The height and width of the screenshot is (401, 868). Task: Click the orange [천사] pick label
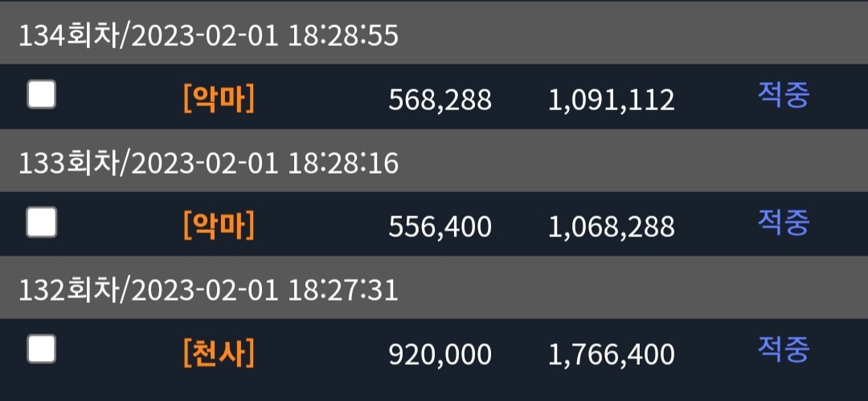pyautogui.click(x=219, y=354)
